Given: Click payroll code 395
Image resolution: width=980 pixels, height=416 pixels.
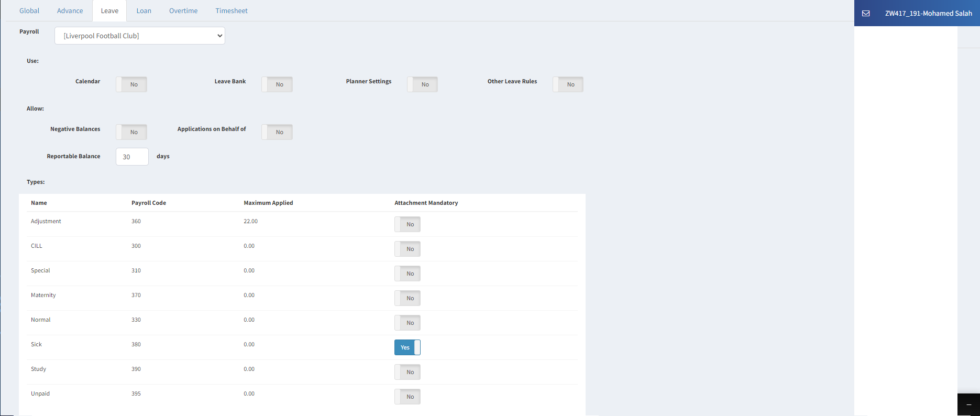Looking at the screenshot, I should (136, 393).
